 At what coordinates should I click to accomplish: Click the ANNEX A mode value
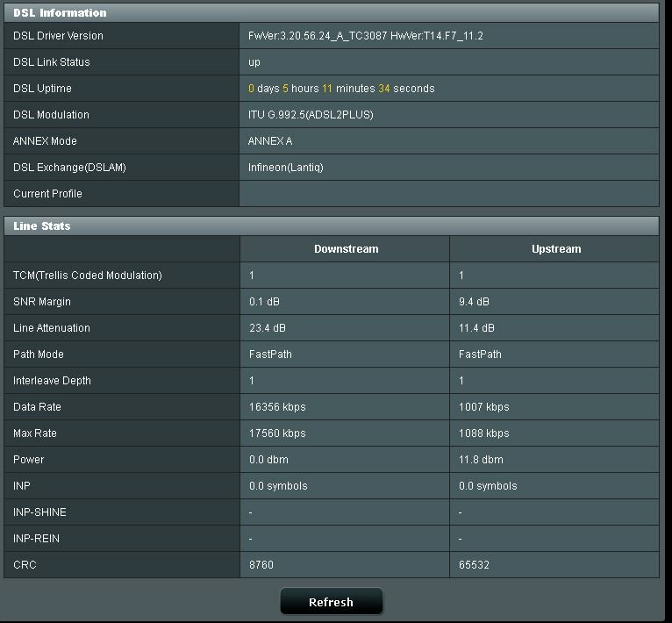(270, 141)
